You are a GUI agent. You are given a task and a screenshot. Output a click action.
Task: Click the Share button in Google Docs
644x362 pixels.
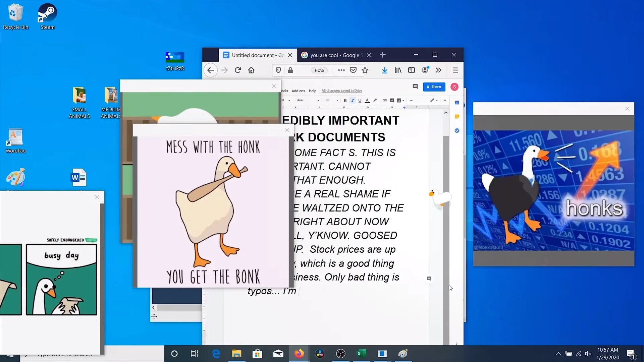(434, 86)
